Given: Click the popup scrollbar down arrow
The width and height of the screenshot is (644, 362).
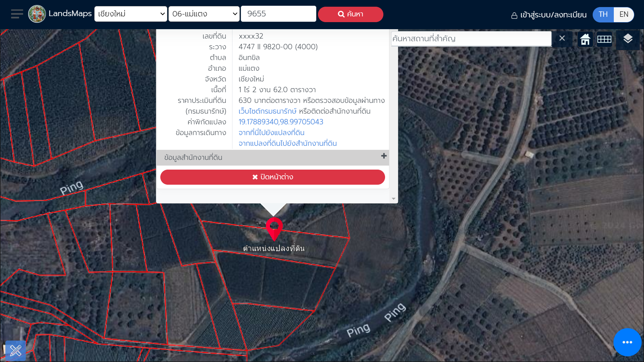Looking at the screenshot, I should pos(393,199).
